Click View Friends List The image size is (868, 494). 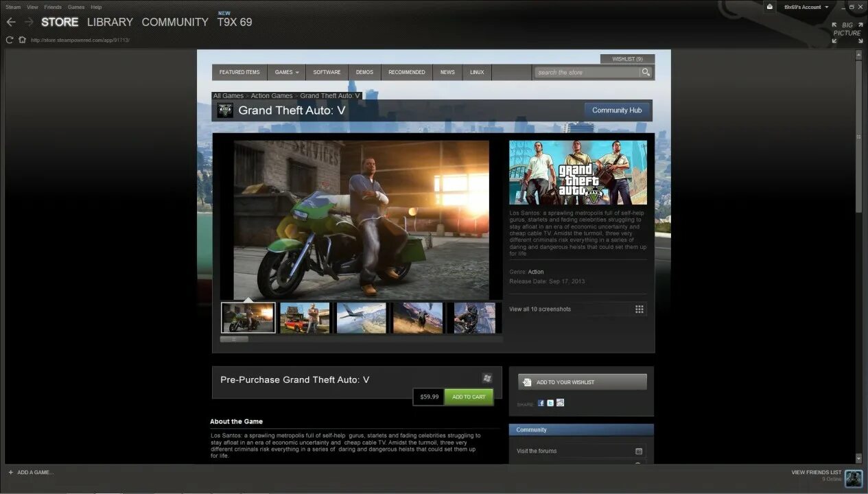816,472
